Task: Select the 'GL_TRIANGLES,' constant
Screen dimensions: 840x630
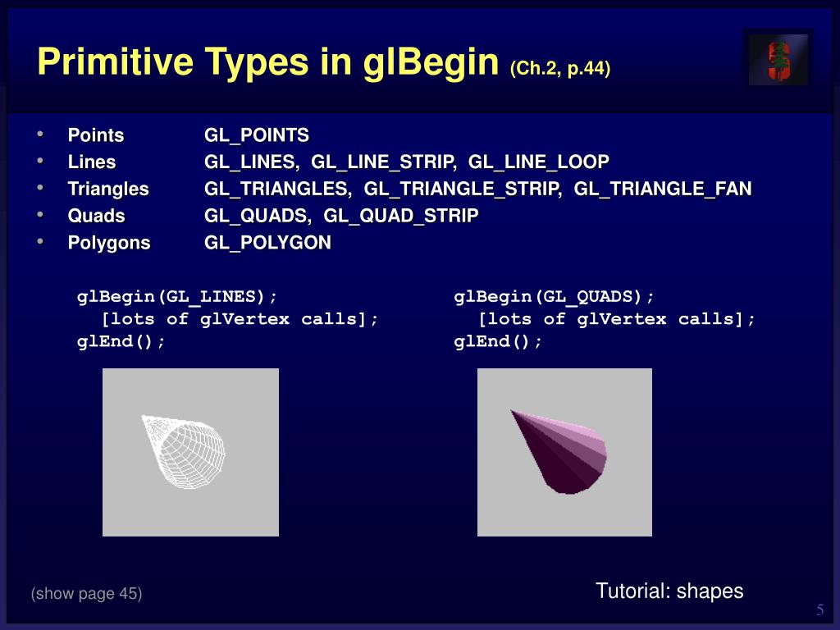Action: click(x=278, y=189)
